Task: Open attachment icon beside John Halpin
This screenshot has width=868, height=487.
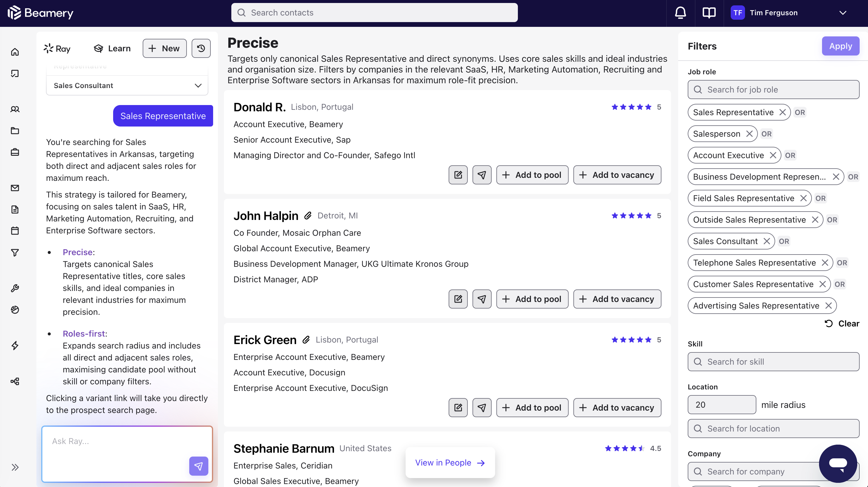Action: click(308, 215)
